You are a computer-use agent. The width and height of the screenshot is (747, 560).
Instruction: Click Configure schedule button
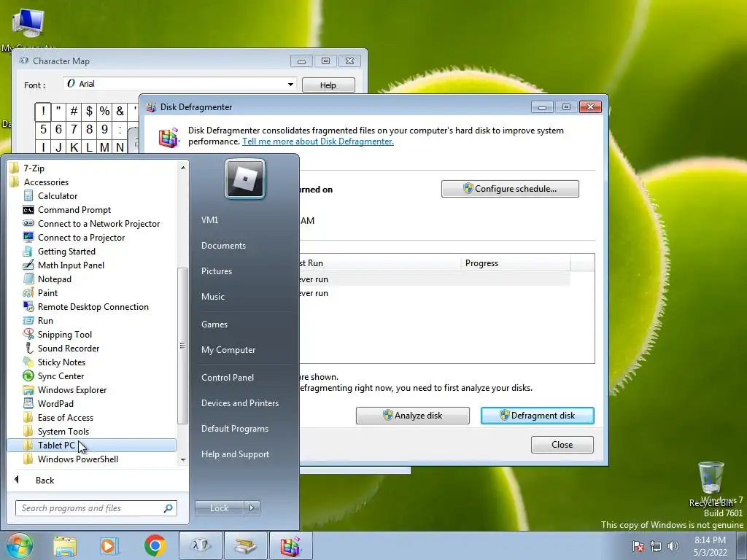tap(510, 189)
